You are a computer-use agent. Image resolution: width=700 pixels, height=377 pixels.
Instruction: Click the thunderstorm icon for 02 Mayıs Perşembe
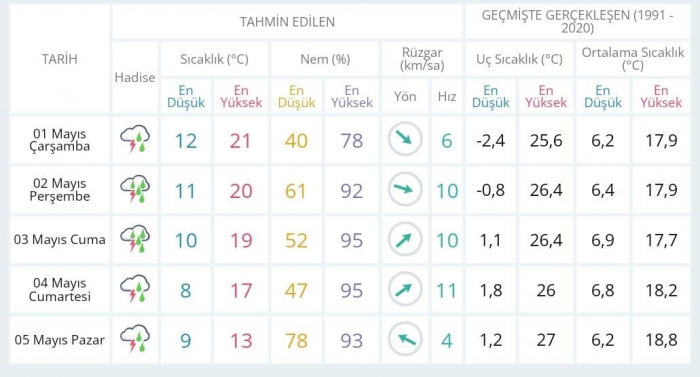[x=135, y=189]
